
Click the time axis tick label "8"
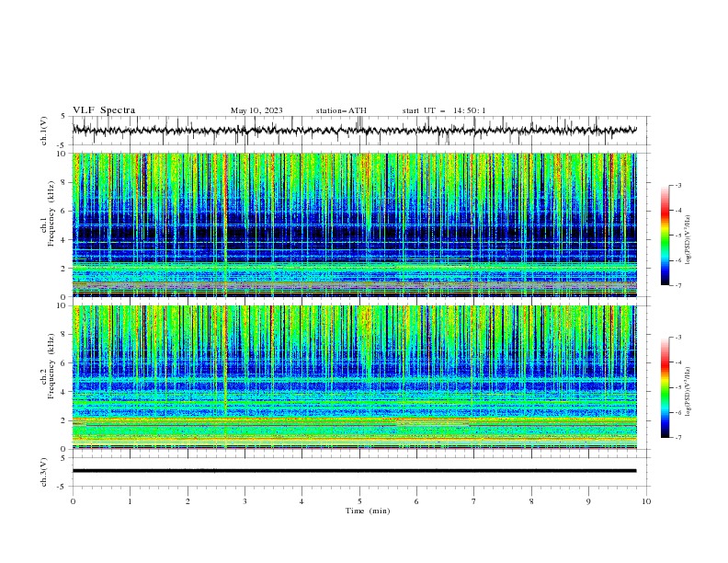click(531, 501)
